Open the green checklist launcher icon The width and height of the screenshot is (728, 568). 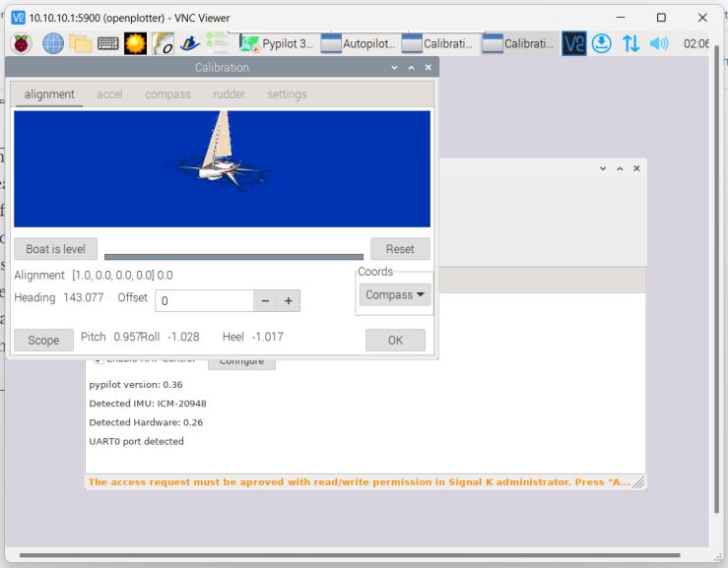[x=217, y=41]
